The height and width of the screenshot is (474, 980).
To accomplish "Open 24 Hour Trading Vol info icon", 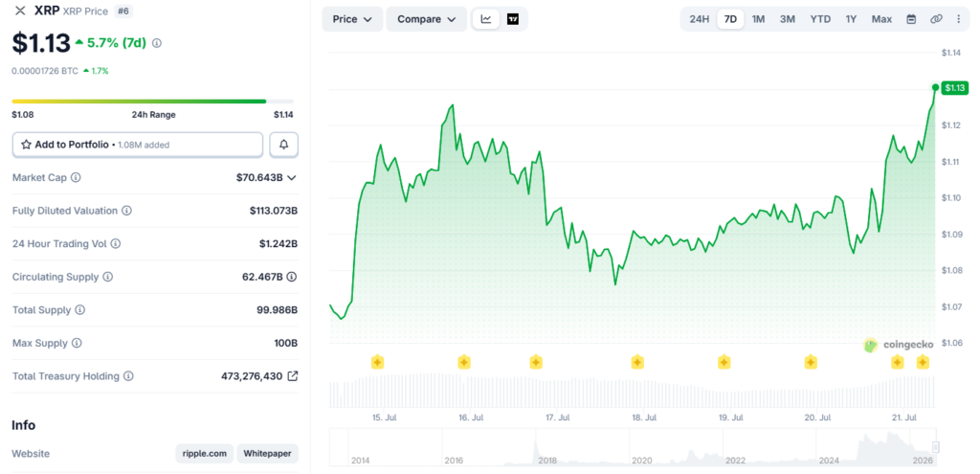I will [116, 244].
